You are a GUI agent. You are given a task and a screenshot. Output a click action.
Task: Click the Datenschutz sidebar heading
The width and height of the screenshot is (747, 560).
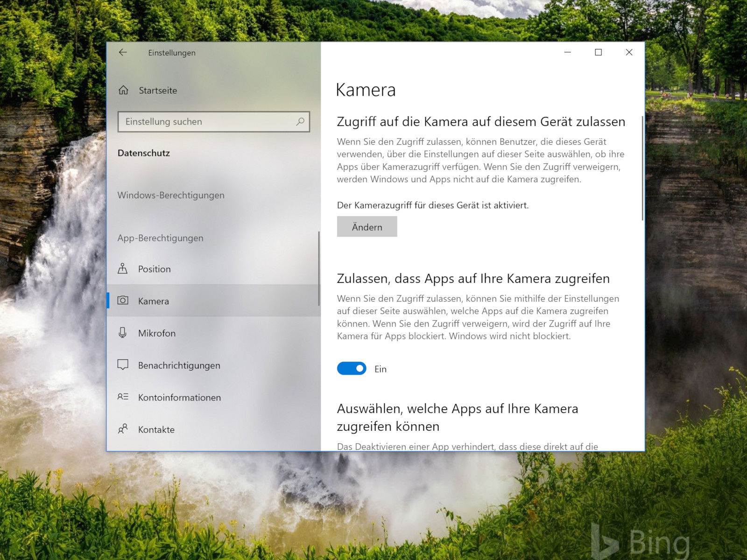pyautogui.click(x=144, y=153)
